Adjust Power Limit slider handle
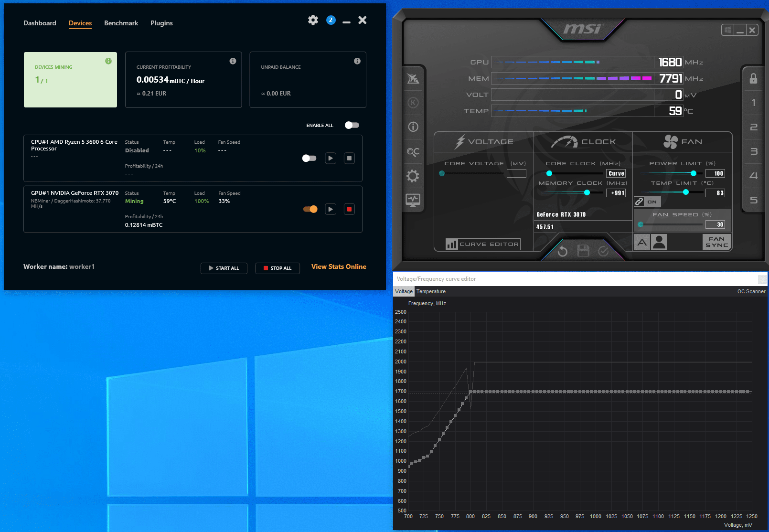 pos(694,173)
